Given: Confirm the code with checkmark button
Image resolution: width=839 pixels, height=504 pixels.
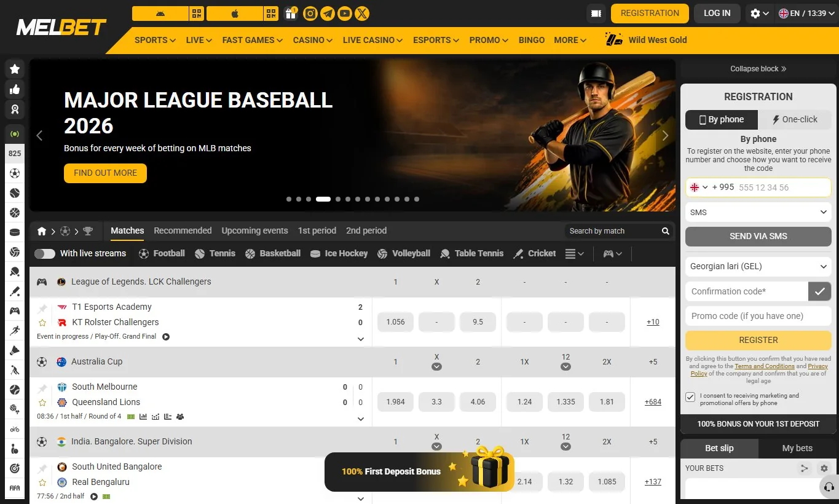Looking at the screenshot, I should [x=819, y=291].
